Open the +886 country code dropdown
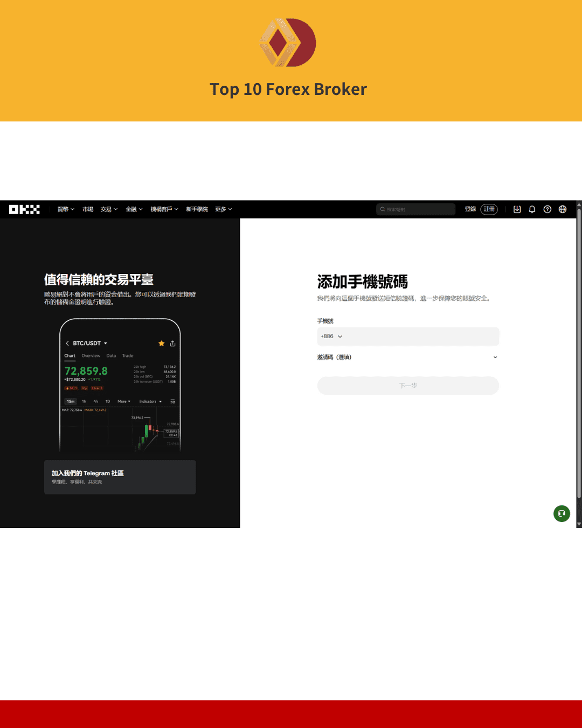Viewport: 582px width, 728px height. pyautogui.click(x=331, y=336)
